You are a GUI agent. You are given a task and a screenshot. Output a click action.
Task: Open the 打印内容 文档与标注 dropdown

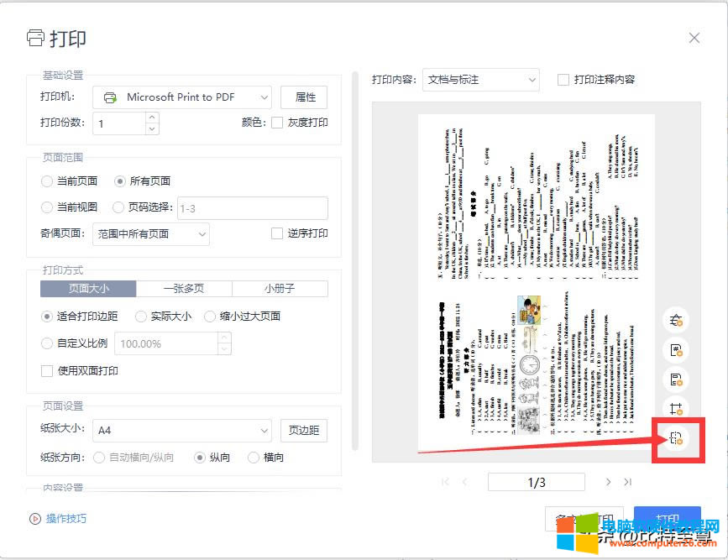click(x=480, y=80)
